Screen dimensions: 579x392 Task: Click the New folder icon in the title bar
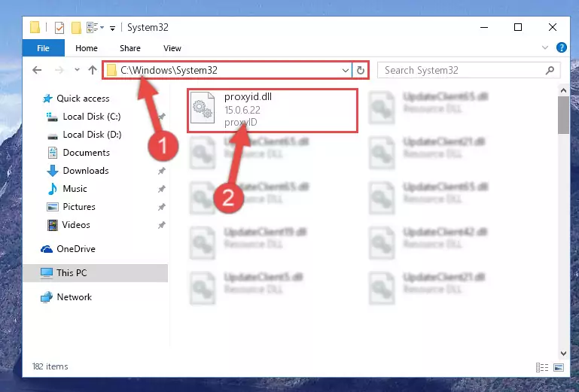(76, 28)
